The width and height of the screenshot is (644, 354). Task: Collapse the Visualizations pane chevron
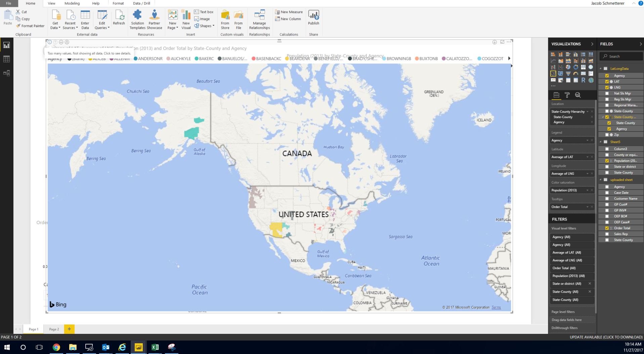point(592,44)
